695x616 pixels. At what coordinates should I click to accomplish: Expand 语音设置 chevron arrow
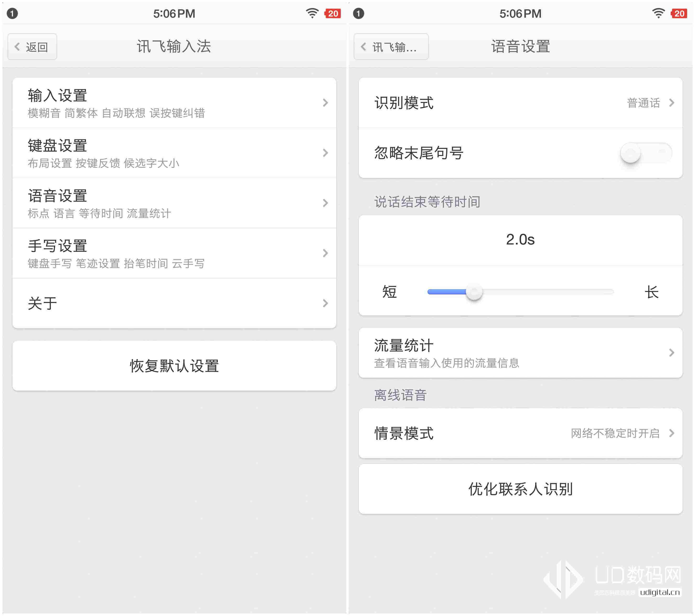(x=325, y=203)
